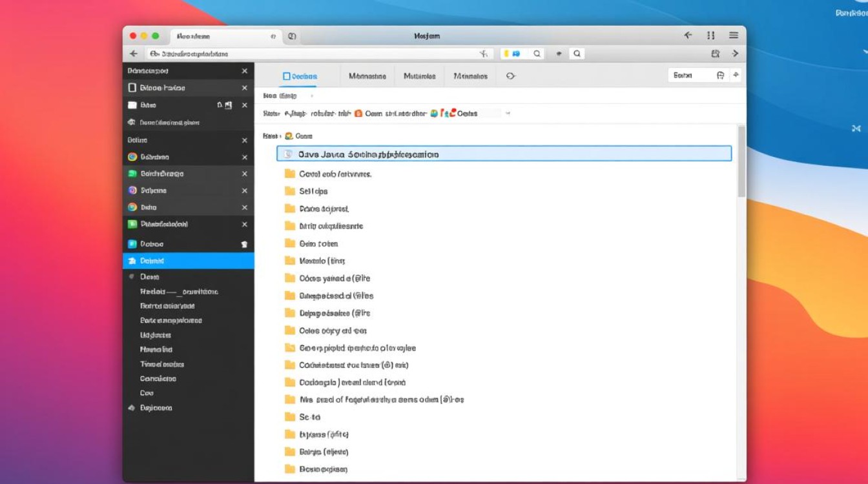Click the back arrow beside the address bar

click(x=134, y=54)
